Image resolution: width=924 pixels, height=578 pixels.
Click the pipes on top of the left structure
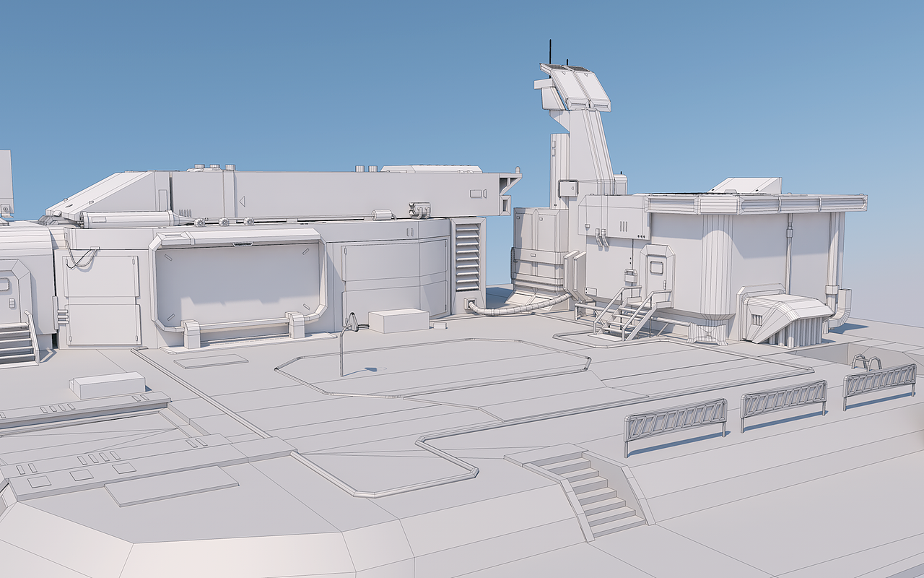coord(224,220)
